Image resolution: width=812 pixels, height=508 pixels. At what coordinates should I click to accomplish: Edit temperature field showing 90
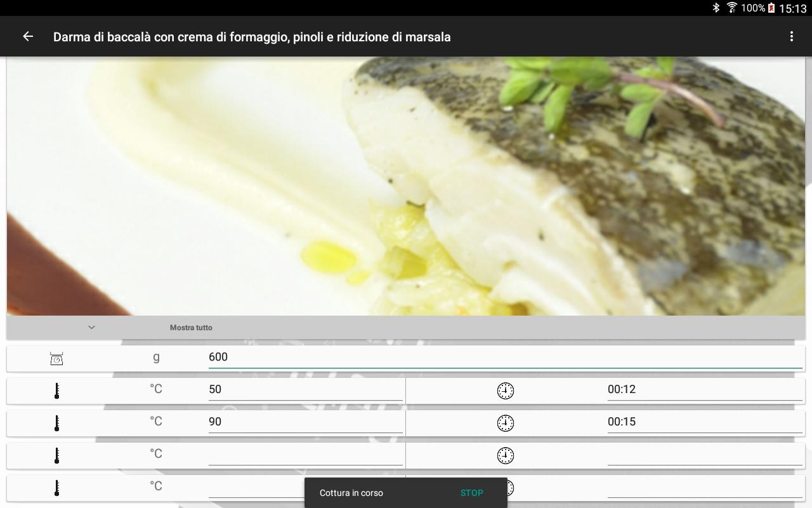point(305,422)
